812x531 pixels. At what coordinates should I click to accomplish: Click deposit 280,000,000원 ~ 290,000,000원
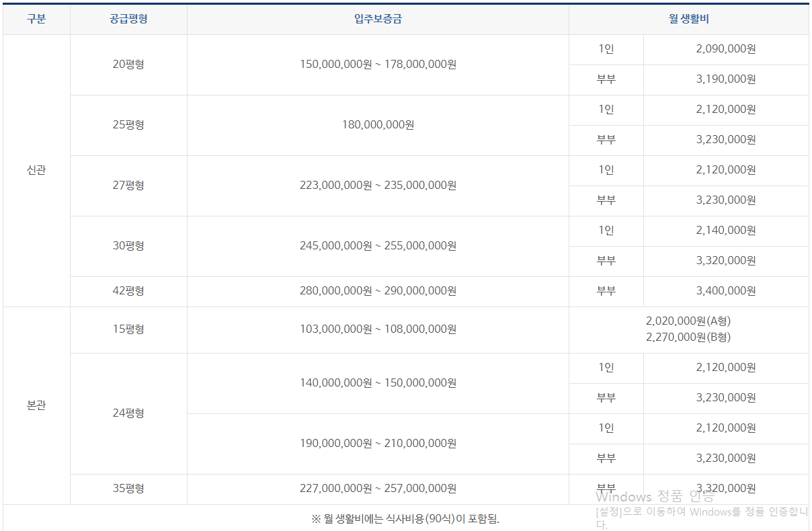tap(378, 291)
